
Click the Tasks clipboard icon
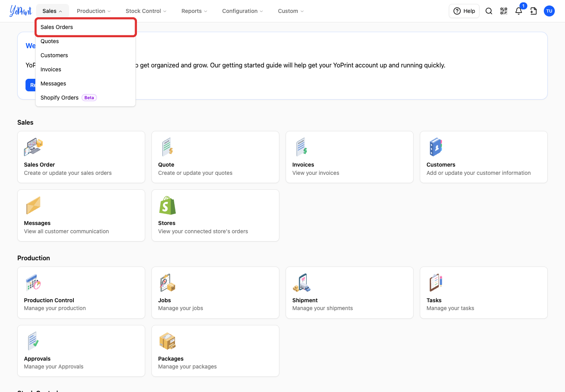(x=436, y=283)
